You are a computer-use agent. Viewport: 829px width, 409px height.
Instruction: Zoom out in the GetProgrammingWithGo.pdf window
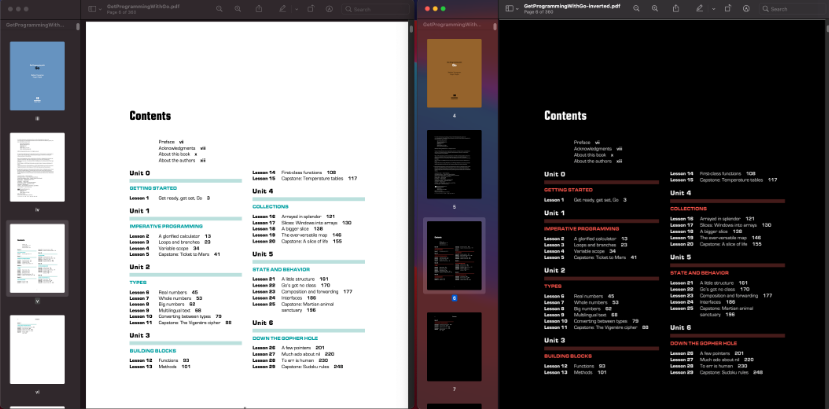tap(219, 9)
